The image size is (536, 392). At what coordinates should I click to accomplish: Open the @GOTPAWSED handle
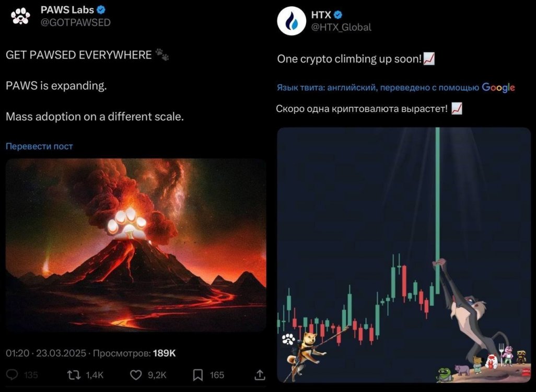76,22
